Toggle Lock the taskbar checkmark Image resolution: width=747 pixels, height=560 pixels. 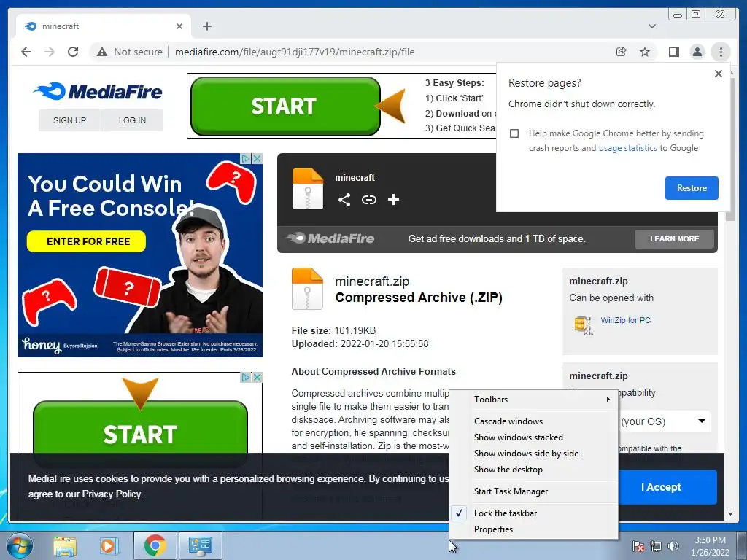(460, 513)
